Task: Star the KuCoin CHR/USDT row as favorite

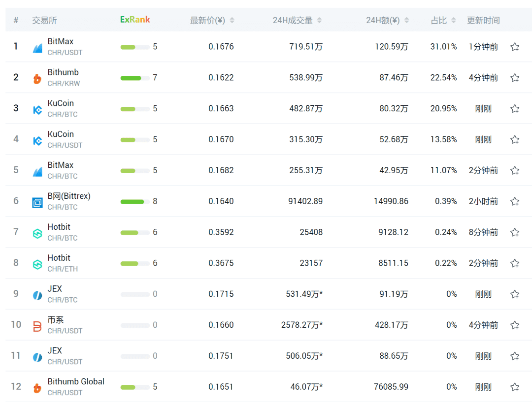Action: [x=515, y=139]
